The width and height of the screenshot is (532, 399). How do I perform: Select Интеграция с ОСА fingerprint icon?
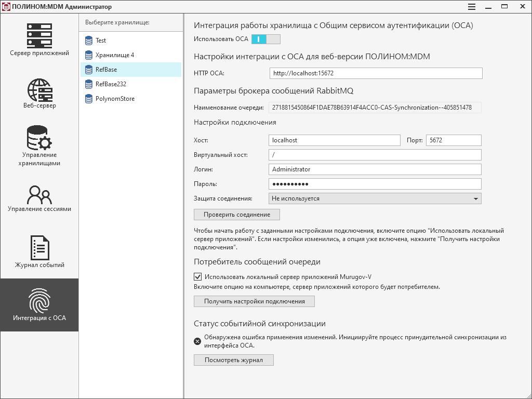click(x=39, y=300)
